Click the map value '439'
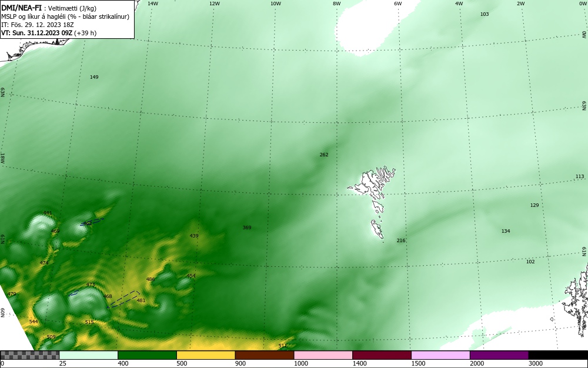 coord(194,236)
